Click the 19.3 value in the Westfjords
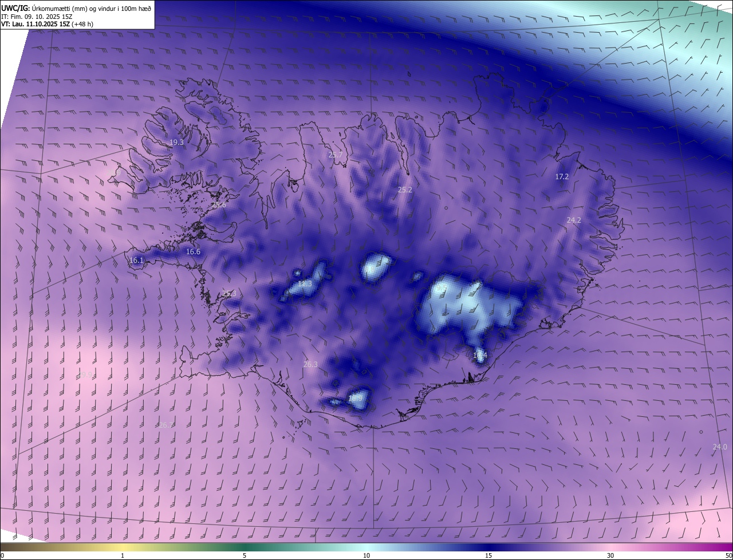Viewport: 733px width, 560px height. 176,143
